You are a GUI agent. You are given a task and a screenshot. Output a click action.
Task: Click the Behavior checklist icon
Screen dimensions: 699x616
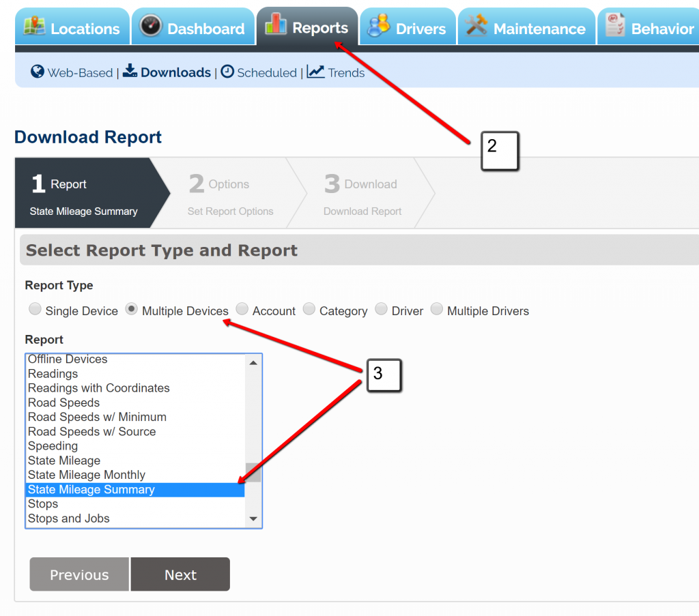click(616, 25)
